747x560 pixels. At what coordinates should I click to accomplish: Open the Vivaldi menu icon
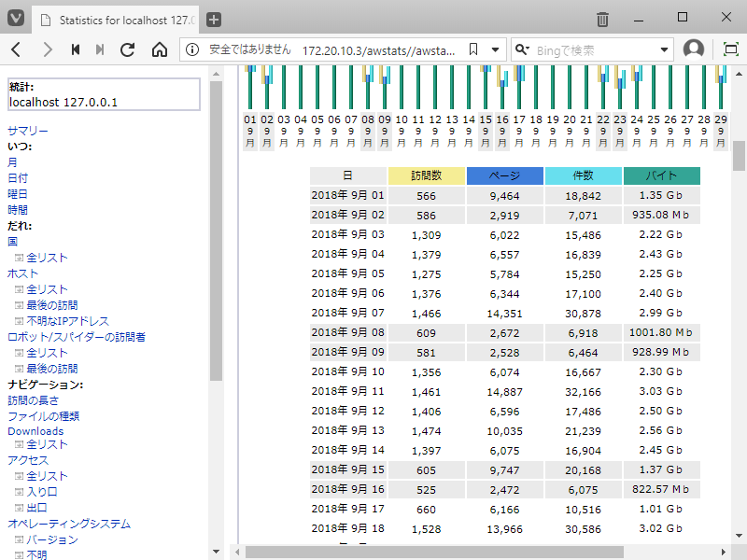point(15,19)
